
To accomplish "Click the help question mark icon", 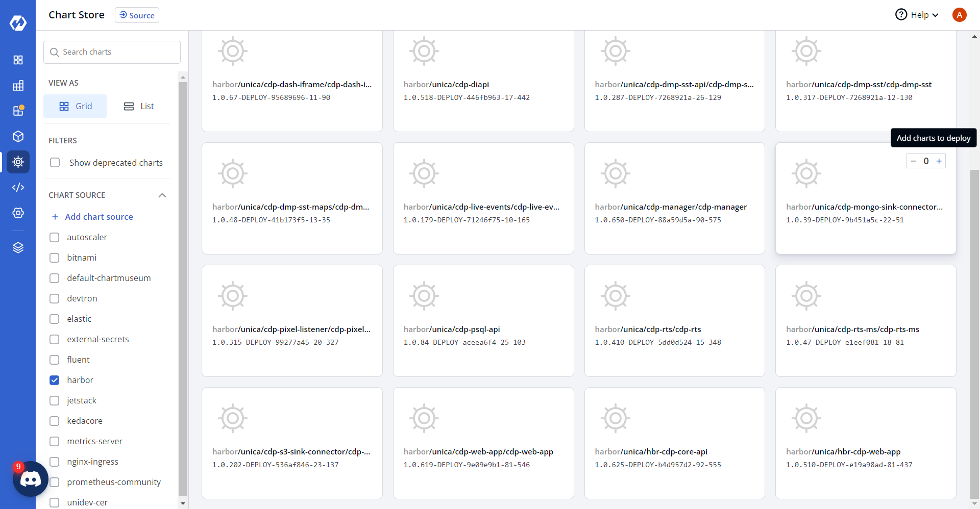I will click(901, 15).
